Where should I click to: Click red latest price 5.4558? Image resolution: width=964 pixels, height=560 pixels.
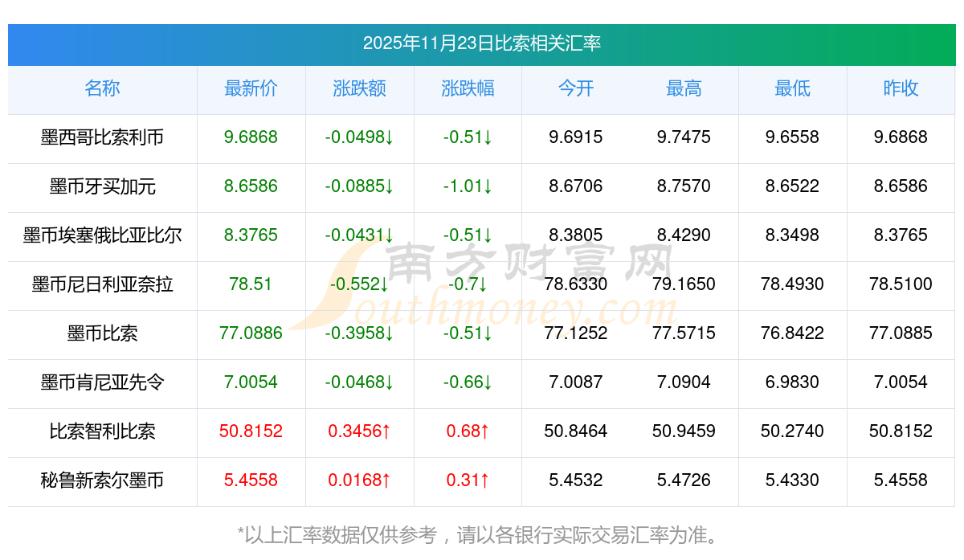click(x=251, y=480)
